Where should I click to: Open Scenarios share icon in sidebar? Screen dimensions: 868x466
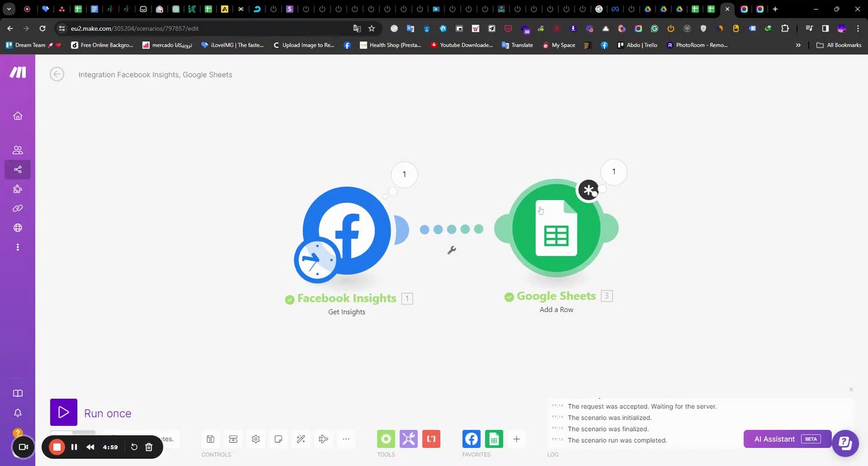click(x=17, y=170)
